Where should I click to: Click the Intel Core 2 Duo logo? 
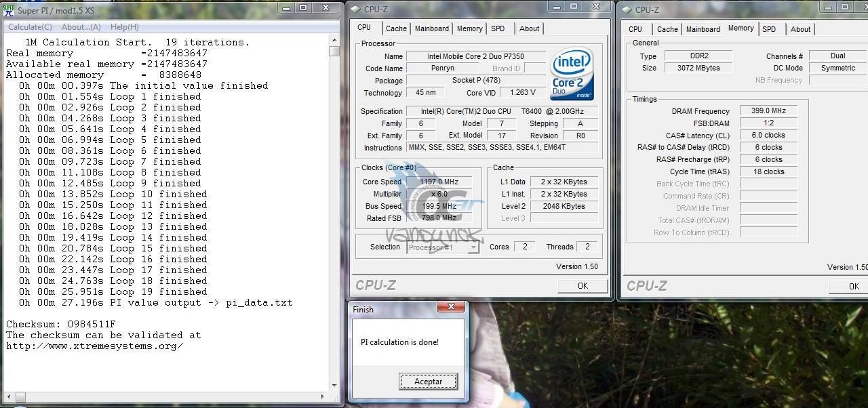pyautogui.click(x=572, y=74)
